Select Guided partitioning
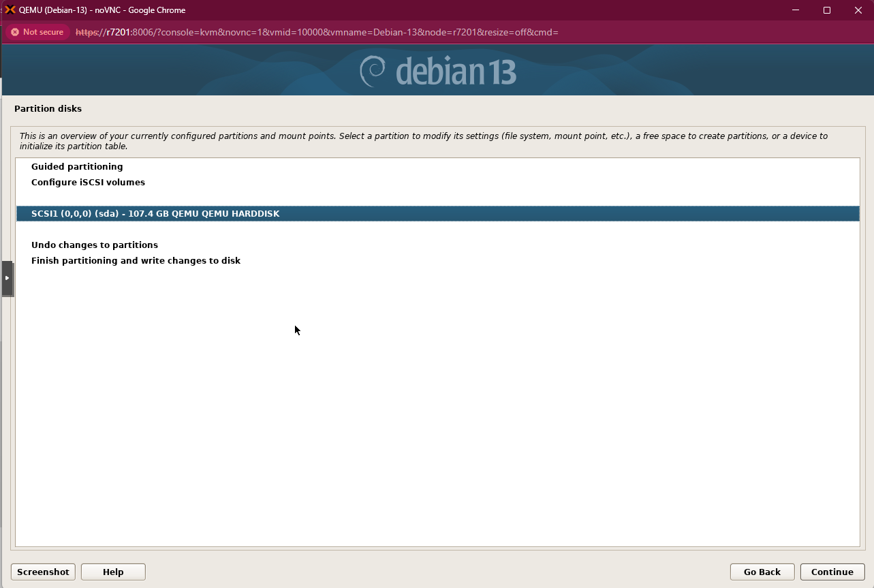The width and height of the screenshot is (874, 588). (x=77, y=166)
